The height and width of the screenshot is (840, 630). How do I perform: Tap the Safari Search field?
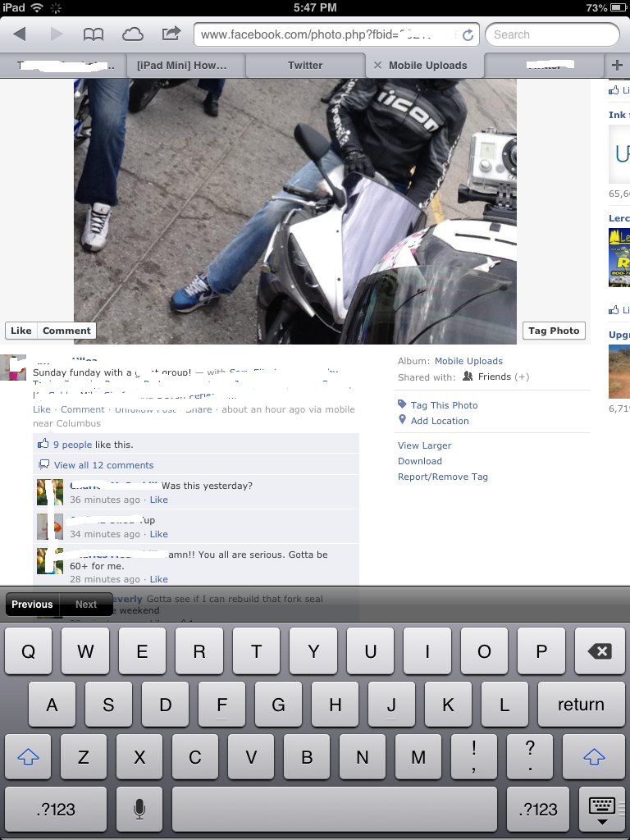(x=552, y=34)
